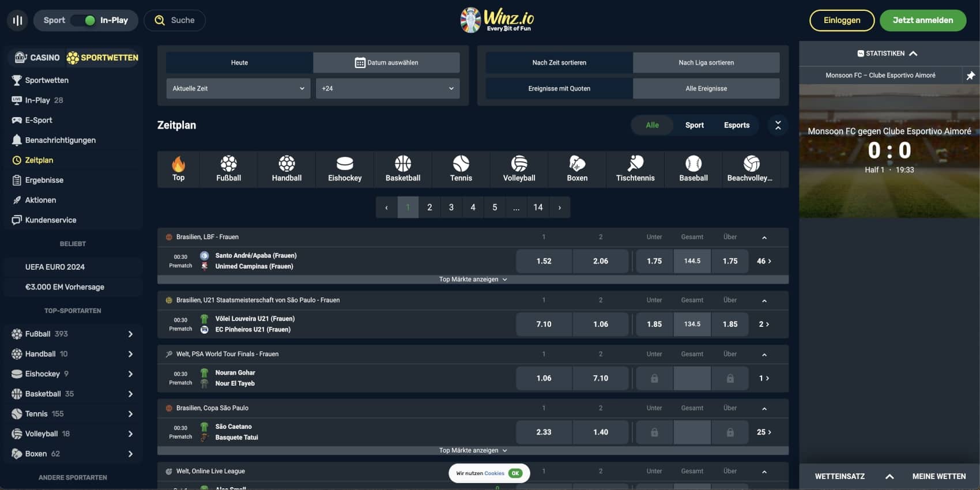Expand Basketball in top sports list
The height and width of the screenshot is (490, 980).
point(130,394)
